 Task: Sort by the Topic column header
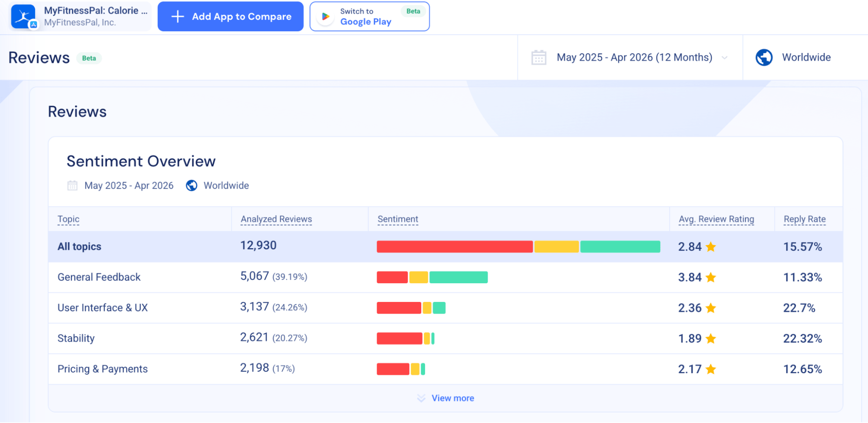click(x=69, y=219)
